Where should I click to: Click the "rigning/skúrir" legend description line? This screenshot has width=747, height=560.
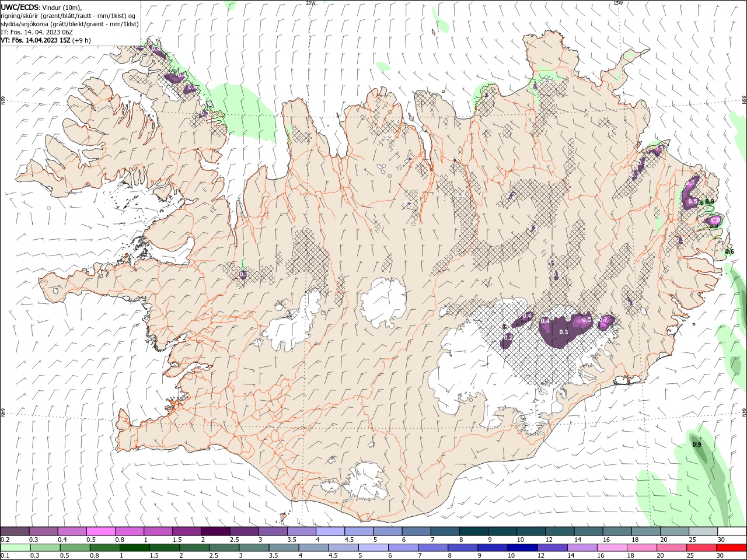click(x=69, y=15)
